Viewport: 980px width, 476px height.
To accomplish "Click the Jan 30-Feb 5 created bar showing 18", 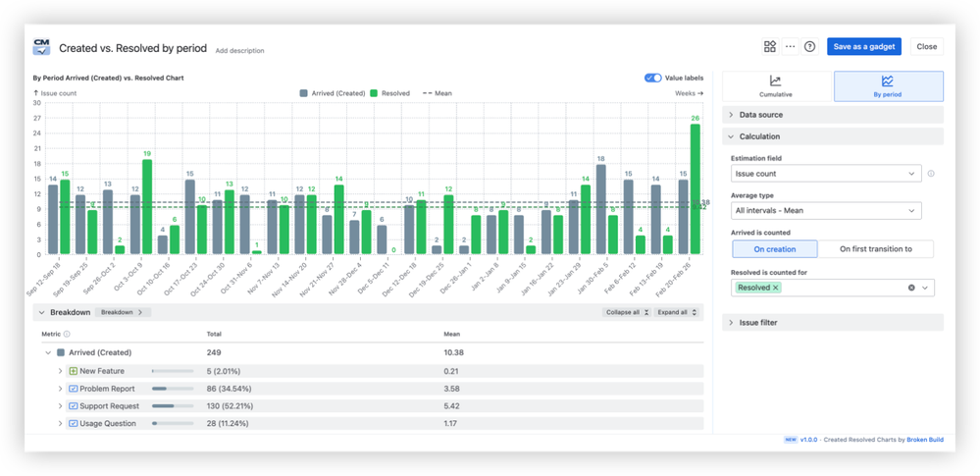I will 601,210.
